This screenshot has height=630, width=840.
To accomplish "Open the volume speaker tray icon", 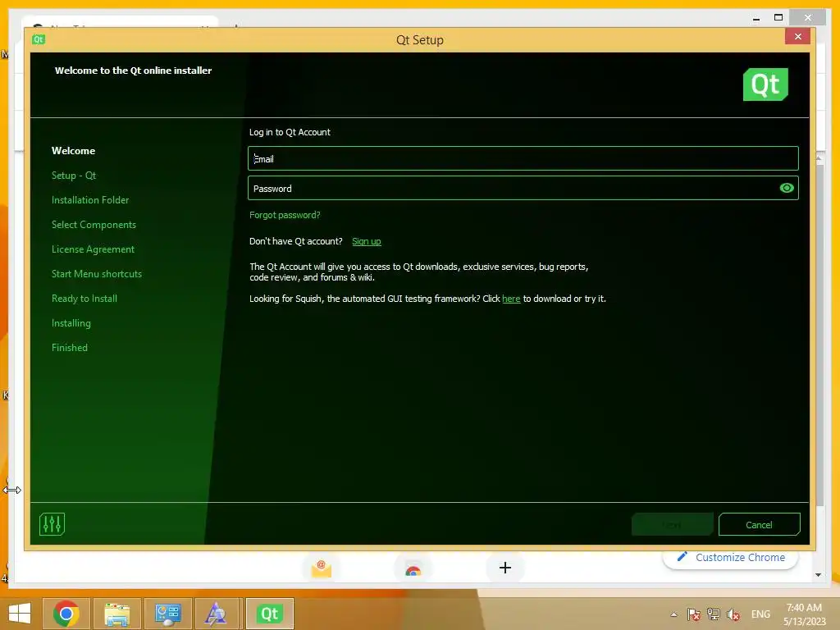I will [x=733, y=614].
